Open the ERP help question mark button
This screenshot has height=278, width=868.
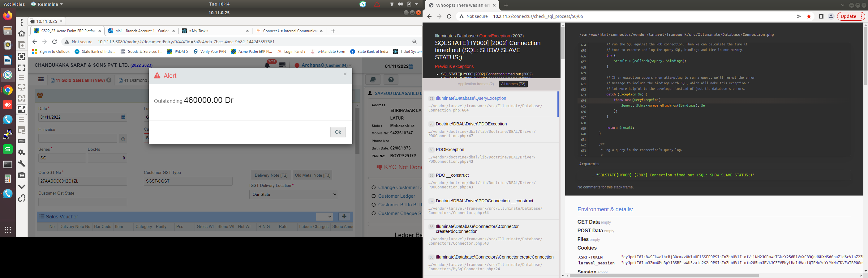tap(391, 80)
